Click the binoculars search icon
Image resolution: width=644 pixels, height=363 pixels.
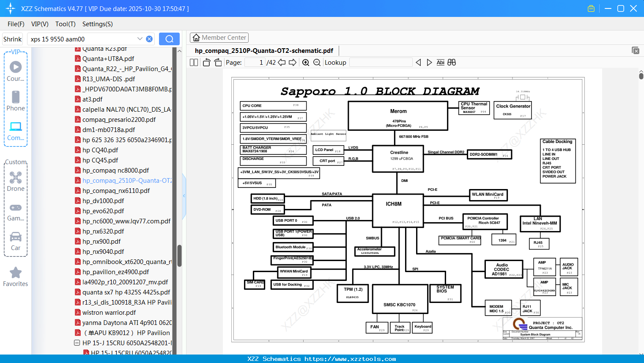tap(452, 63)
